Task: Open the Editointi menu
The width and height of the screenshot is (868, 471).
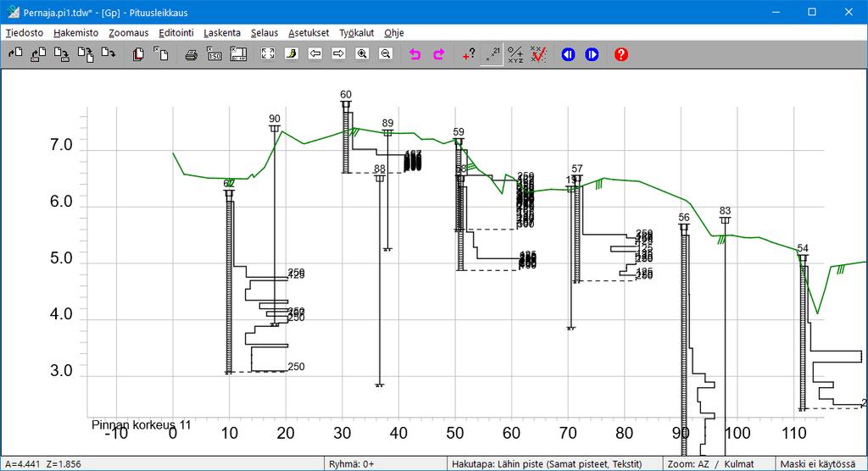Action: [x=176, y=33]
